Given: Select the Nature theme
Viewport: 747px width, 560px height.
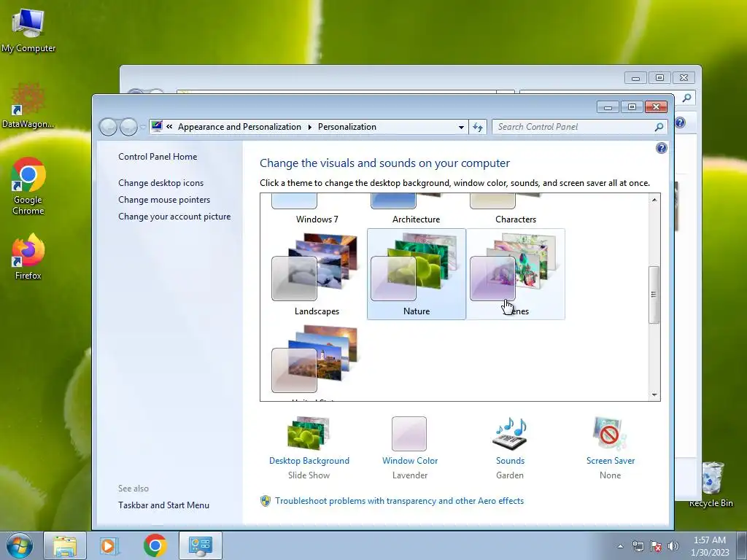Looking at the screenshot, I should (x=417, y=274).
